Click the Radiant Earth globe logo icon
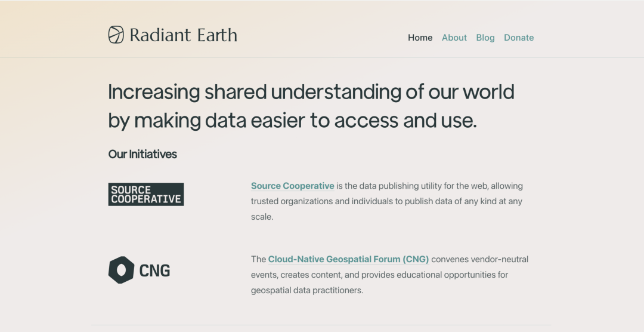The width and height of the screenshot is (644, 332). 116,35
